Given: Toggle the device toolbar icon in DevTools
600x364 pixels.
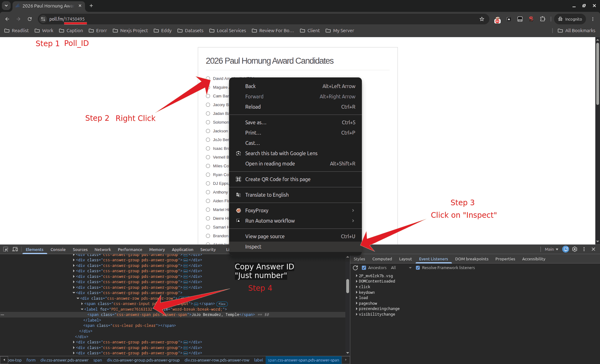Looking at the screenshot, I should tap(15, 249).
